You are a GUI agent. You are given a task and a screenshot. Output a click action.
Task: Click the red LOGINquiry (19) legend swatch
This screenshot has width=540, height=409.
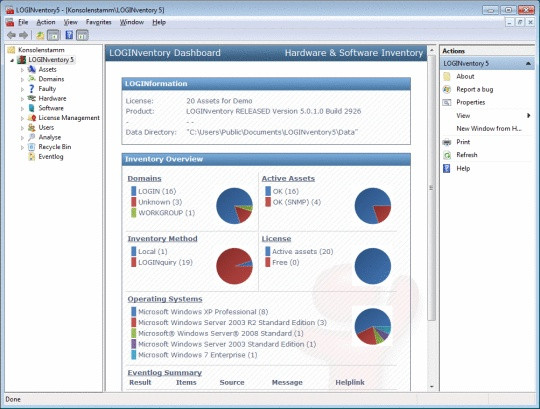point(134,262)
